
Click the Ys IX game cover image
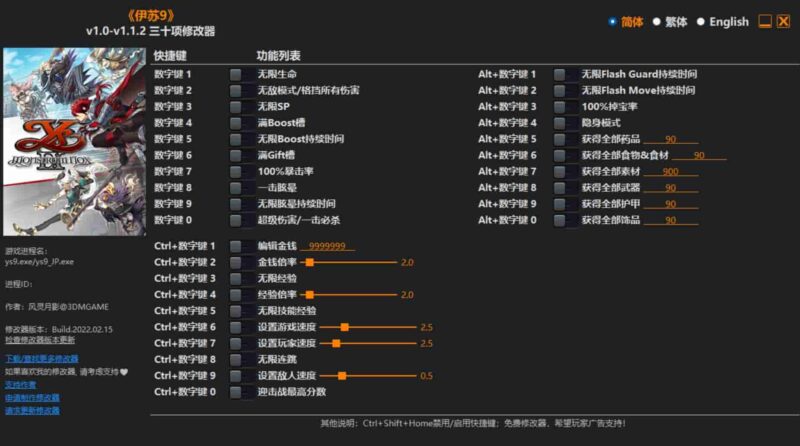click(x=74, y=142)
